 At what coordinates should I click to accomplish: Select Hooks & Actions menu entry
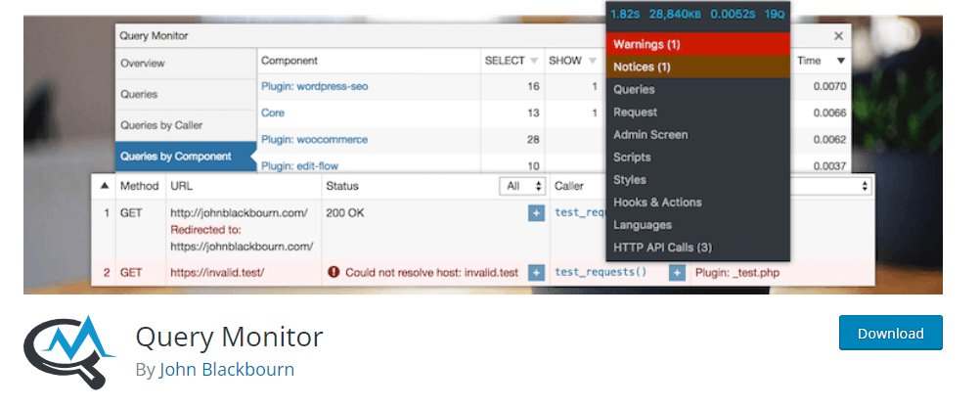point(698,202)
